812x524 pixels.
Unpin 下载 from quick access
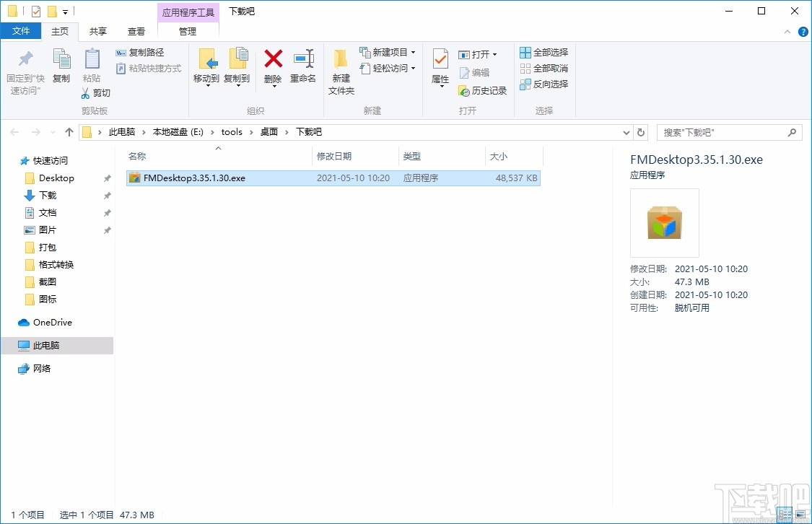[x=106, y=195]
